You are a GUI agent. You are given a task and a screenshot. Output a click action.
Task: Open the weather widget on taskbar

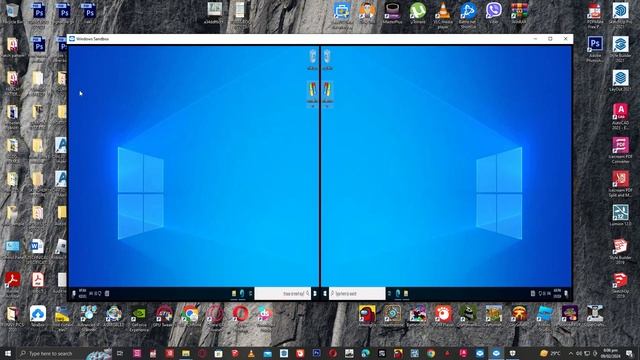click(550, 353)
